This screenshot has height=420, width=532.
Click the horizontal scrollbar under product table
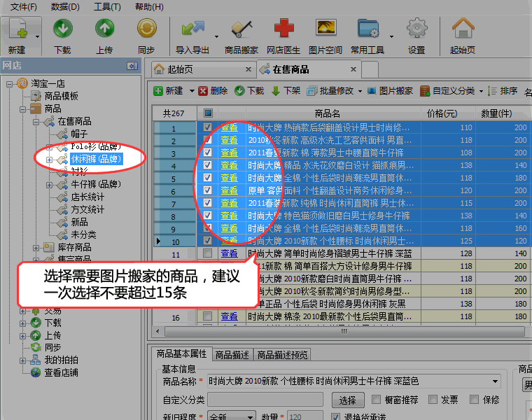click(344, 331)
